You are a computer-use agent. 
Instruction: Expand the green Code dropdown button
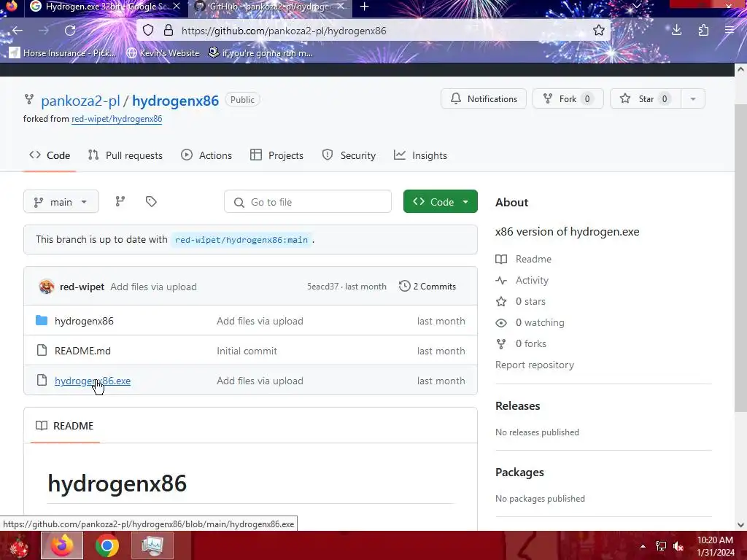click(x=440, y=202)
